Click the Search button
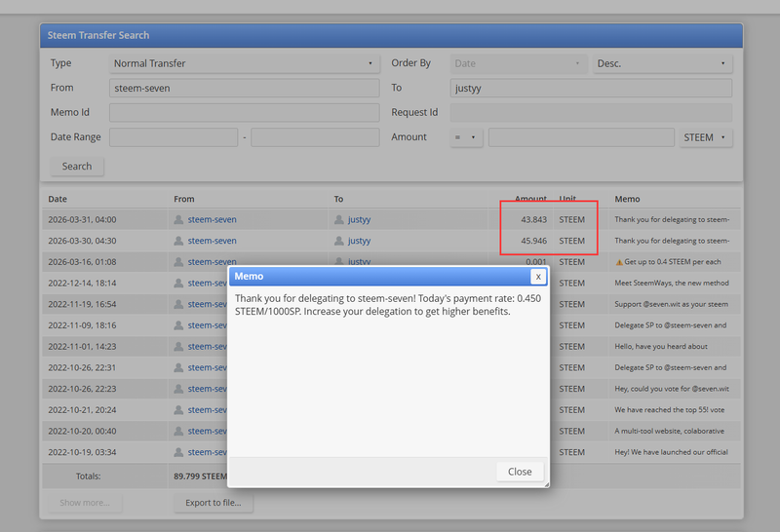The width and height of the screenshot is (780, 532). click(x=77, y=166)
